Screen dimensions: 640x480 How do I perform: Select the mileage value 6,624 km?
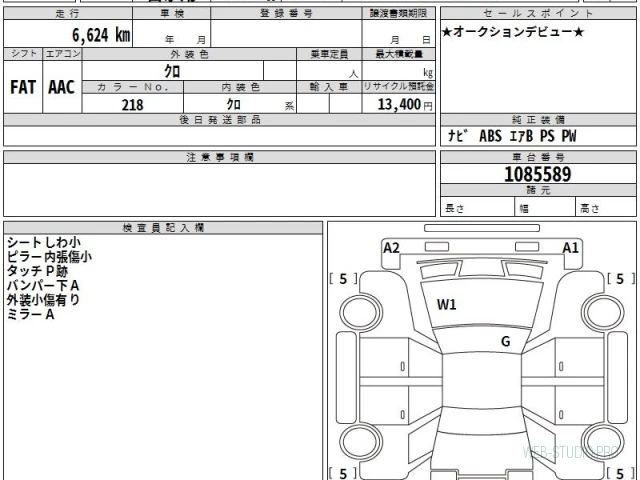coord(101,35)
